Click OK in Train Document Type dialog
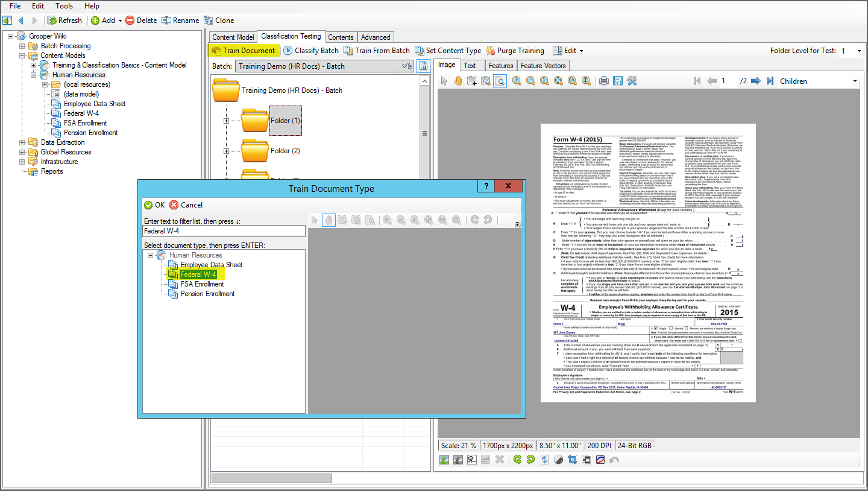The width and height of the screenshot is (868, 491). 154,205
